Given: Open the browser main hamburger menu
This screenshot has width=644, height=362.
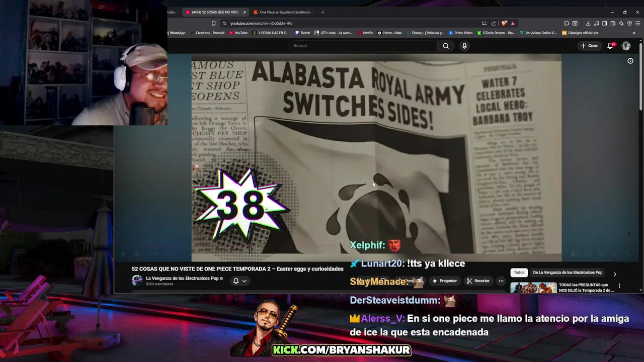Looking at the screenshot, I should coord(638,23).
